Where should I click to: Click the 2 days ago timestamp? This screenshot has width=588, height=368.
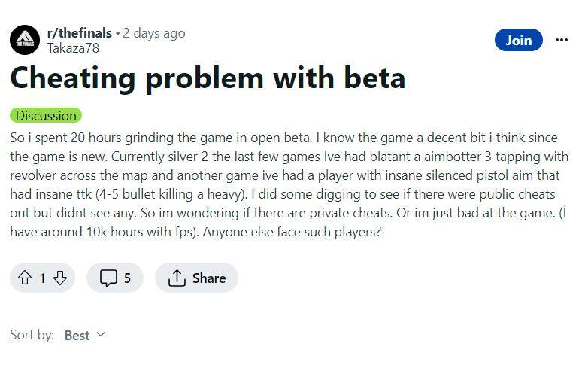[154, 33]
